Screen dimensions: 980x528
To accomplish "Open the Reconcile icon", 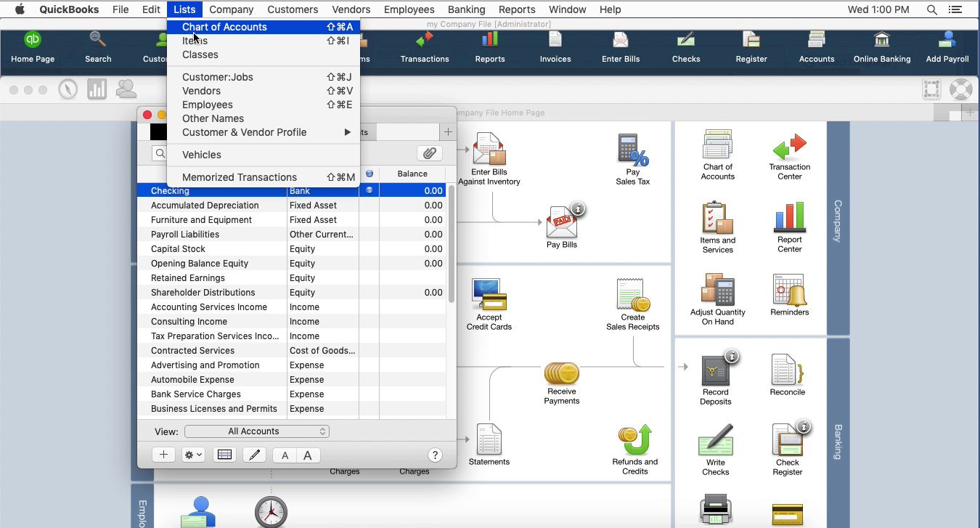I will pyautogui.click(x=788, y=375).
